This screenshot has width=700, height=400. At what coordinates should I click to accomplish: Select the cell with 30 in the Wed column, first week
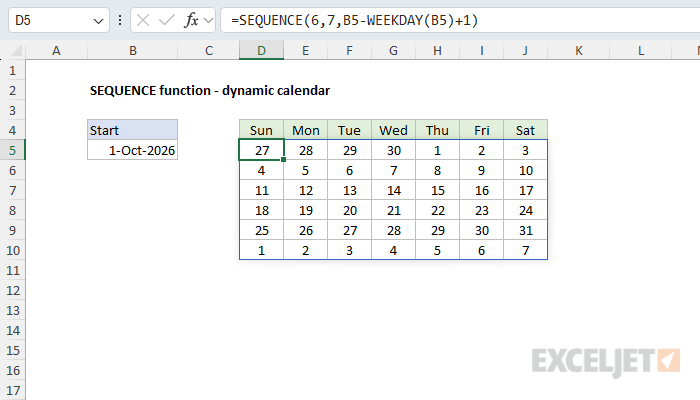pos(393,150)
